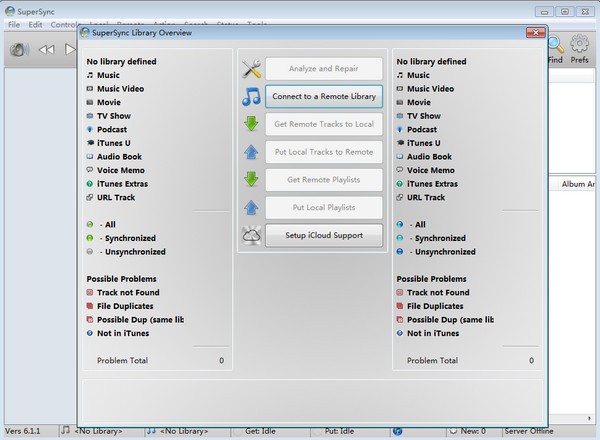600x440 pixels.
Task: Click New: 0 status entry
Action: point(473,431)
